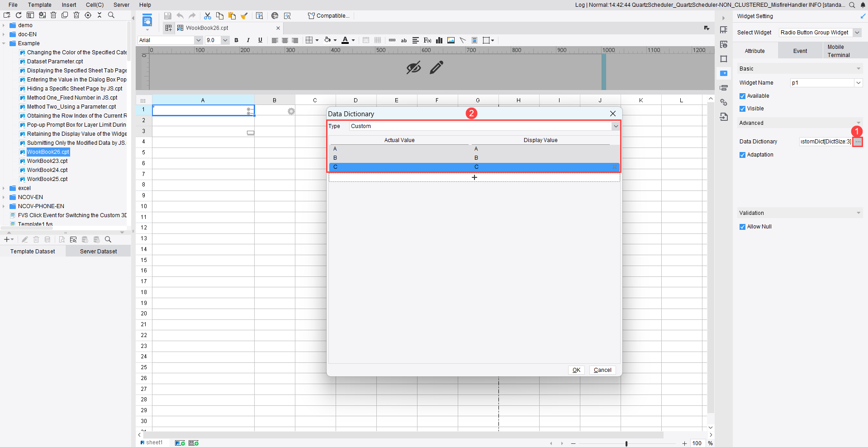Switch to the Event tab

pos(800,50)
